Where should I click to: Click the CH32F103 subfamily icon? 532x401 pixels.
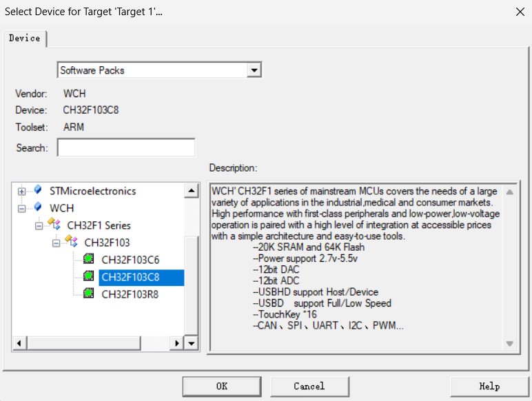click(x=72, y=241)
